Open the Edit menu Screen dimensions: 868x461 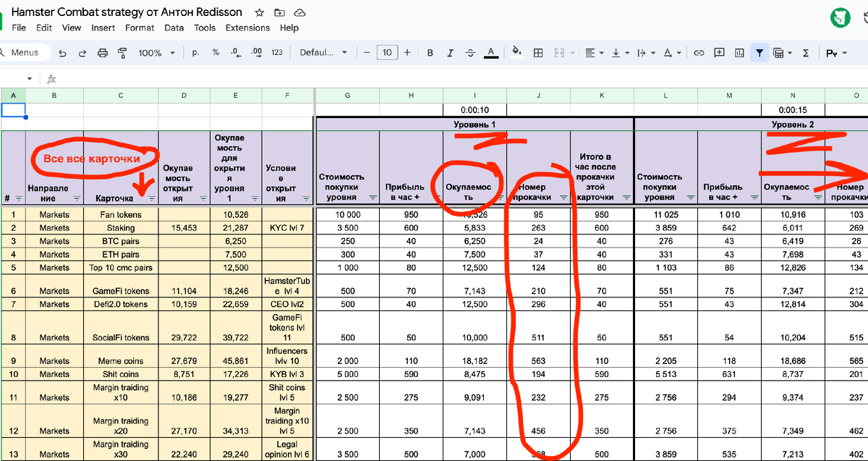pos(44,28)
